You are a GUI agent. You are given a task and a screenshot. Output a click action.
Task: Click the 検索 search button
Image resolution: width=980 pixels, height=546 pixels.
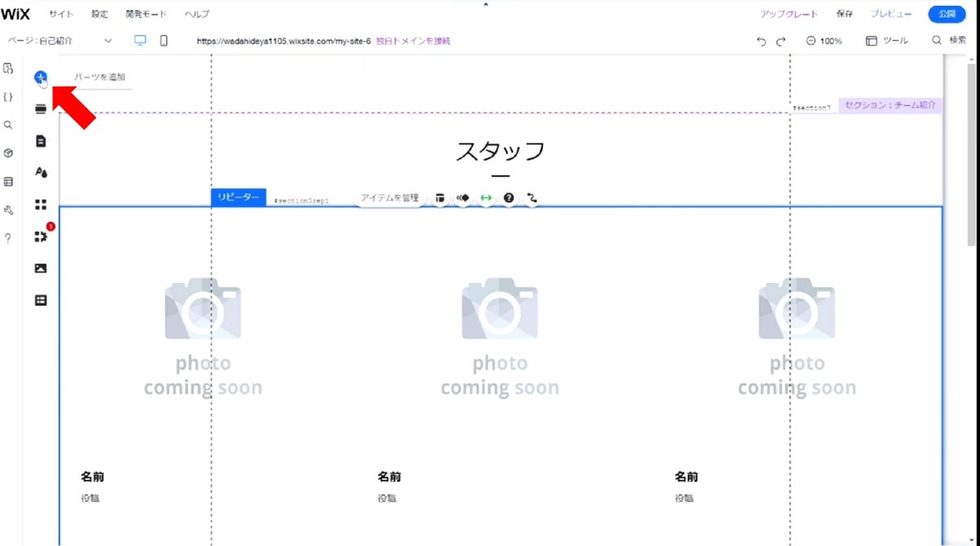click(x=949, y=41)
